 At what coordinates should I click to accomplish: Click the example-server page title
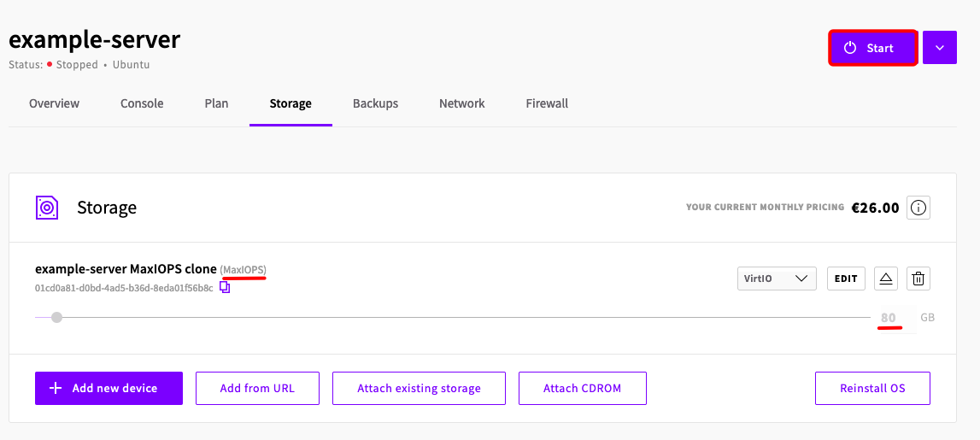pos(94,40)
